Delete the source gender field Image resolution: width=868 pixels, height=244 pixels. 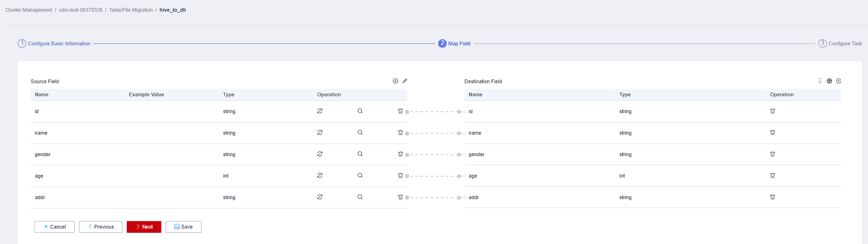point(400,154)
